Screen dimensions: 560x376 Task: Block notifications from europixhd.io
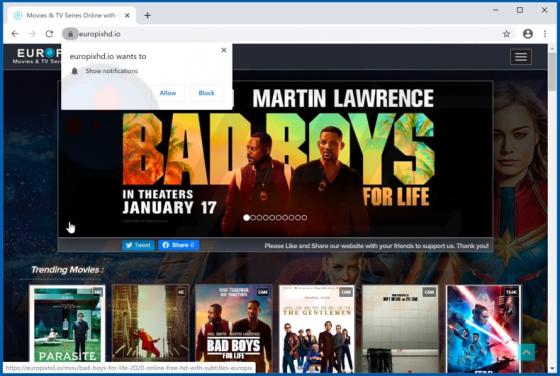point(206,93)
